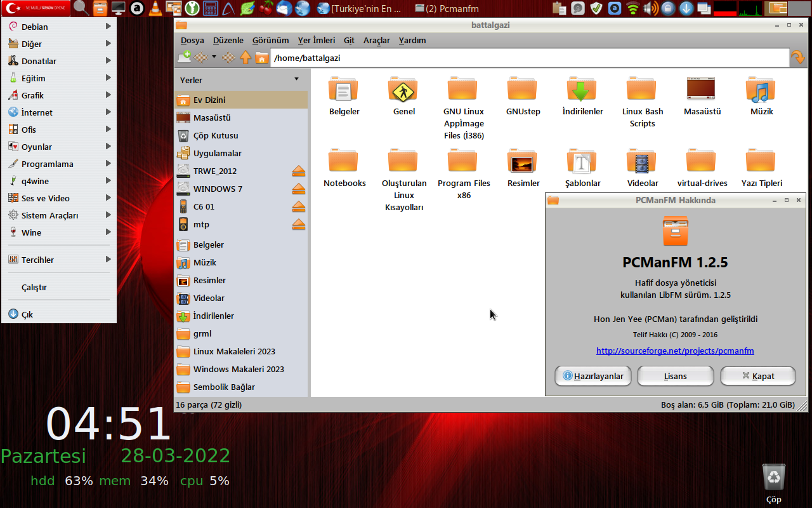Expand the Ofis submenu
Viewport: 812px width, 508px height.
coord(59,130)
